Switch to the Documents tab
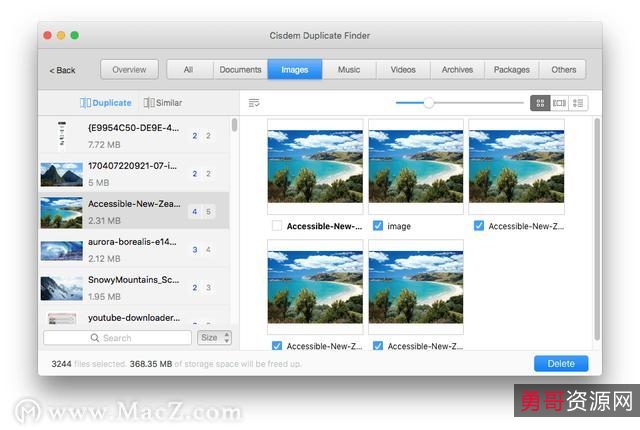 [240, 70]
